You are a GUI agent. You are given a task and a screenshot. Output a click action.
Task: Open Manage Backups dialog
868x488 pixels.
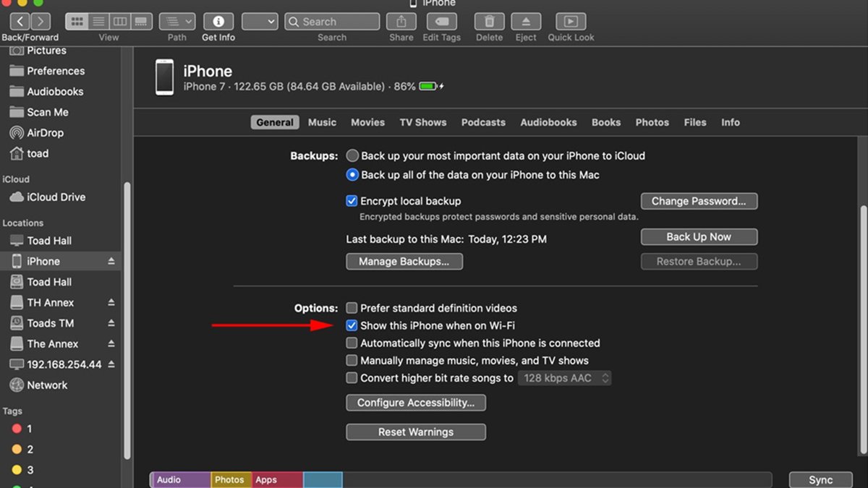(x=404, y=261)
